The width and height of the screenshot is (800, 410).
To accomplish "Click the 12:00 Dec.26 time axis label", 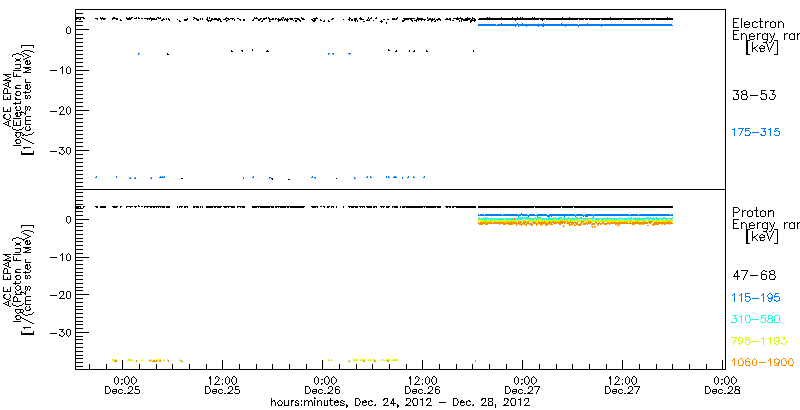I will click(422, 386).
